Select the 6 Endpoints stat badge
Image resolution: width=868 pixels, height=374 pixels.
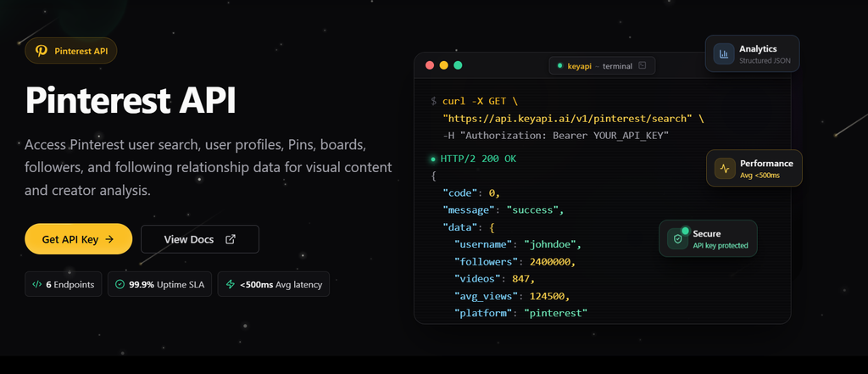click(63, 284)
